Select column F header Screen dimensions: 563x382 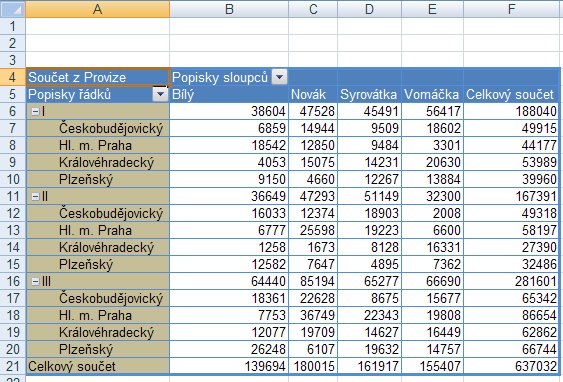[x=512, y=9]
